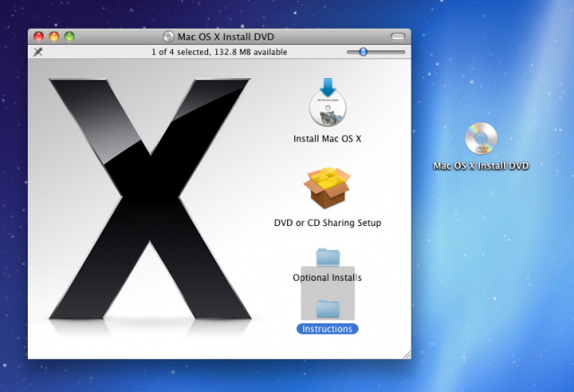Click the DVD proxy icon in the window title

(169, 37)
